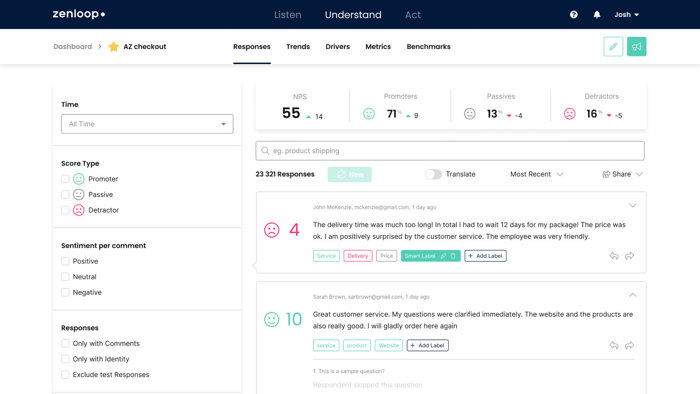Screen dimensions: 700x394
Task: Expand John McKenzie's response card
Action: coord(633,206)
